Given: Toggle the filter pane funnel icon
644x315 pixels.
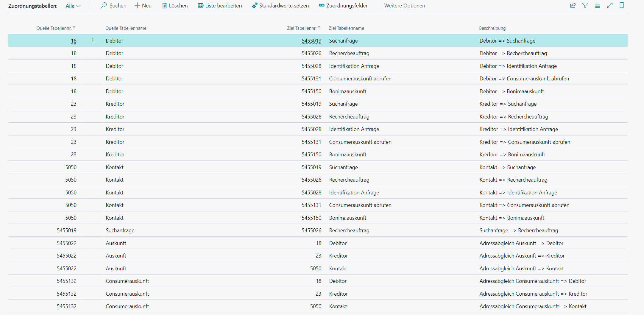Looking at the screenshot, I should tap(585, 6).
